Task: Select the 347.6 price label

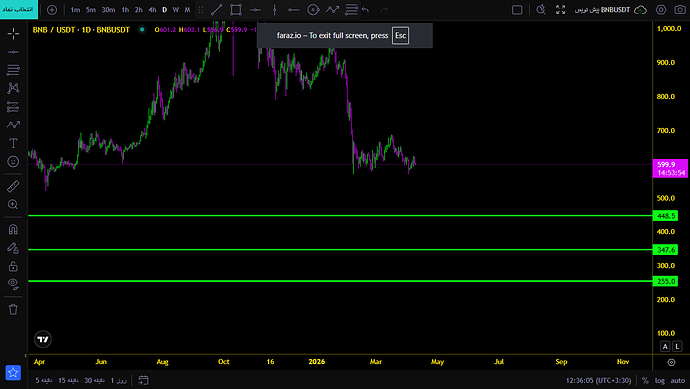Action: point(665,250)
